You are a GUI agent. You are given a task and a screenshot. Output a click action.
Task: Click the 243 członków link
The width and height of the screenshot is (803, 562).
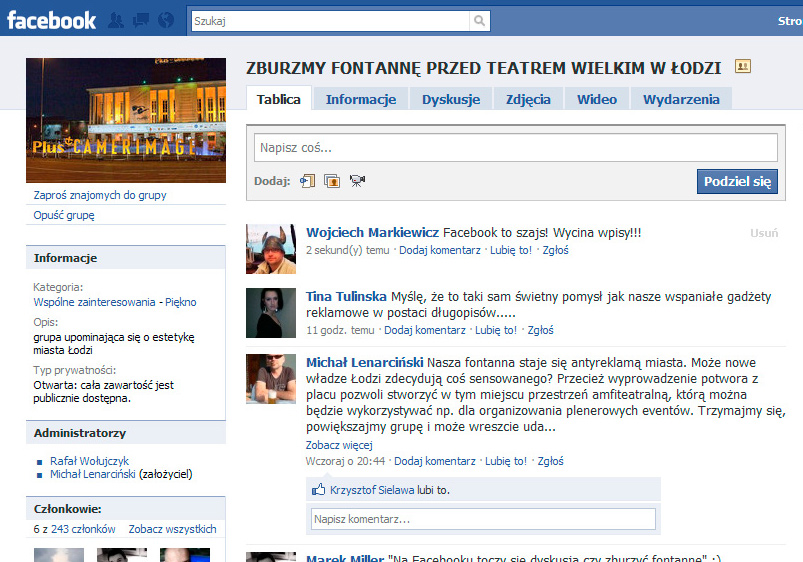83,529
